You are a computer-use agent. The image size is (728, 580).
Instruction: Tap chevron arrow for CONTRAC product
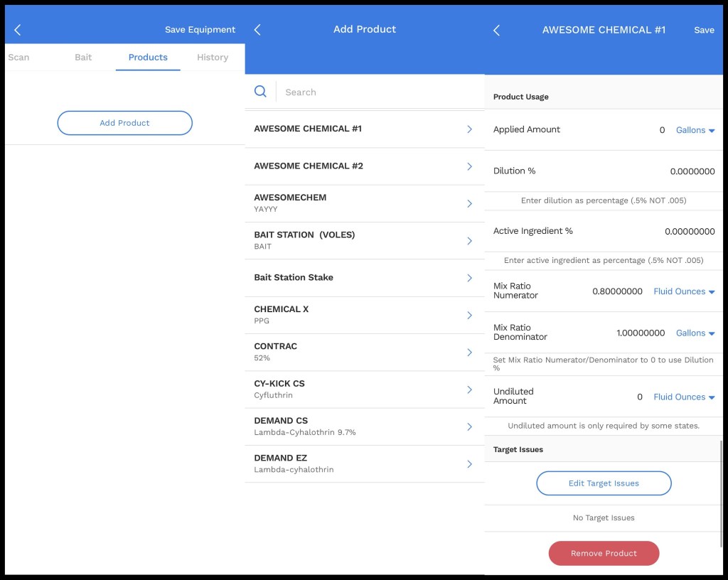click(469, 353)
